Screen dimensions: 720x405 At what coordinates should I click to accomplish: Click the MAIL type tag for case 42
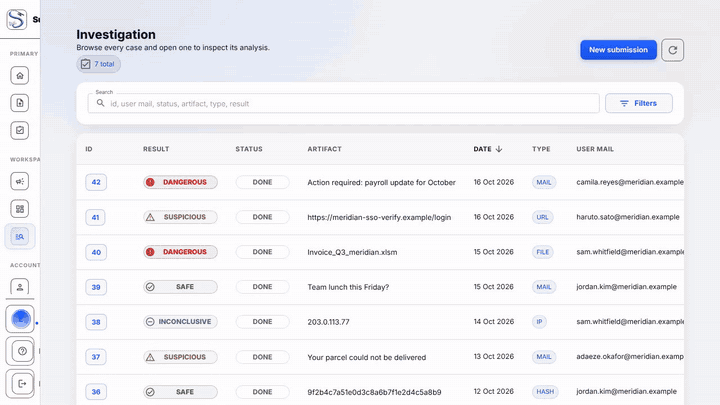(544, 182)
